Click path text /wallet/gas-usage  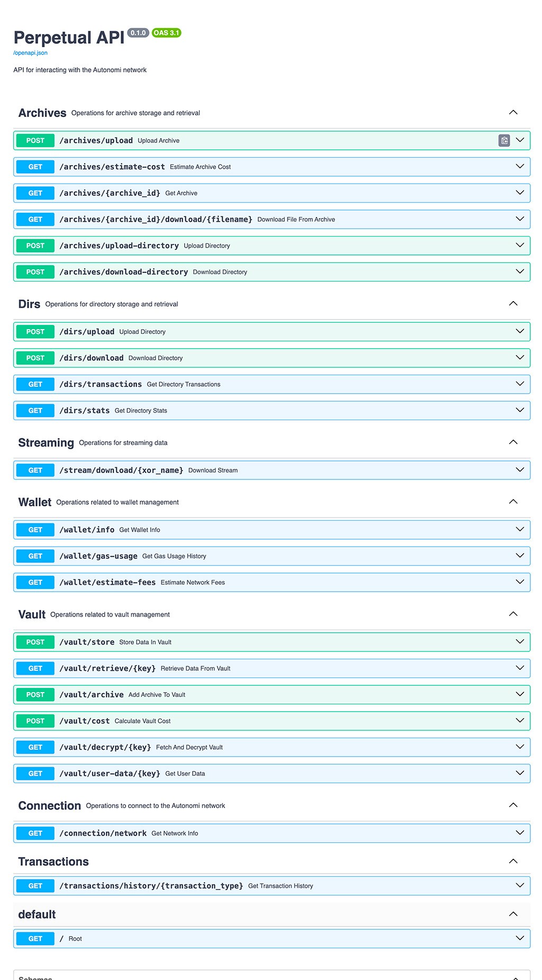(x=98, y=556)
